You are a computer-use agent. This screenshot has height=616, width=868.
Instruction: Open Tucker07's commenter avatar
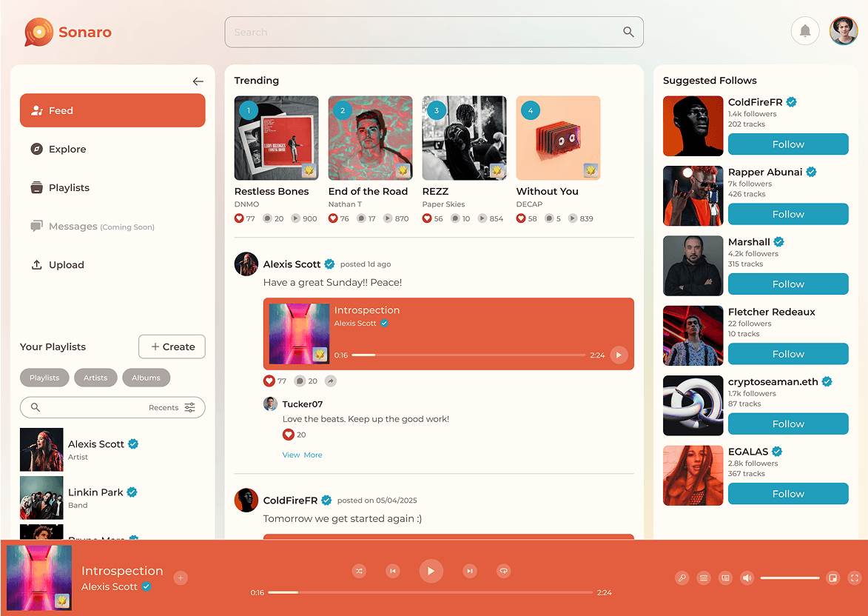(x=270, y=404)
